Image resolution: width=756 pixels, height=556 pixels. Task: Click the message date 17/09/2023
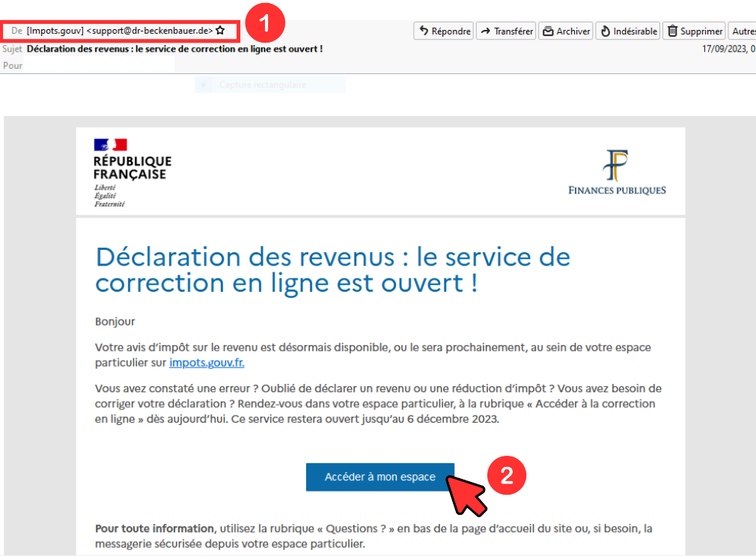[x=725, y=49]
